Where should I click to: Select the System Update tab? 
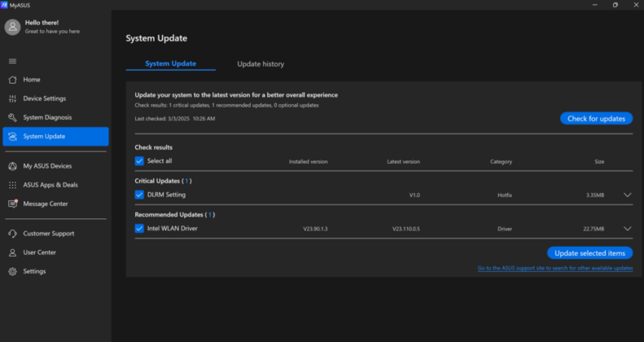(170, 64)
